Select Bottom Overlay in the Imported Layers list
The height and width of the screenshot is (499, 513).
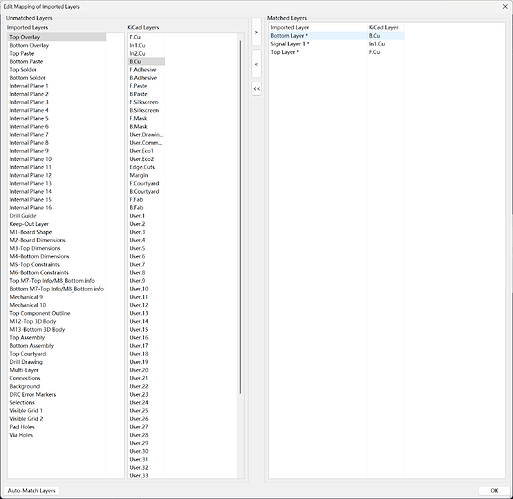(x=29, y=45)
